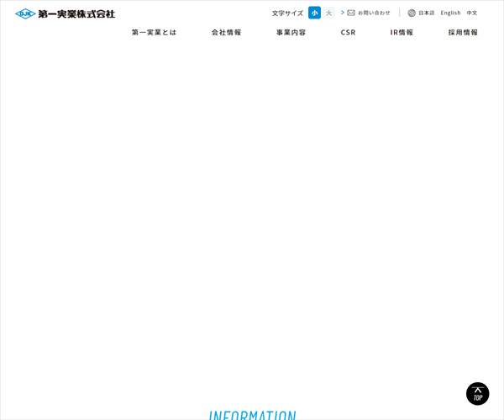Select small text size 小
Image resolution: width=504 pixels, height=420 pixels.
[x=314, y=13]
